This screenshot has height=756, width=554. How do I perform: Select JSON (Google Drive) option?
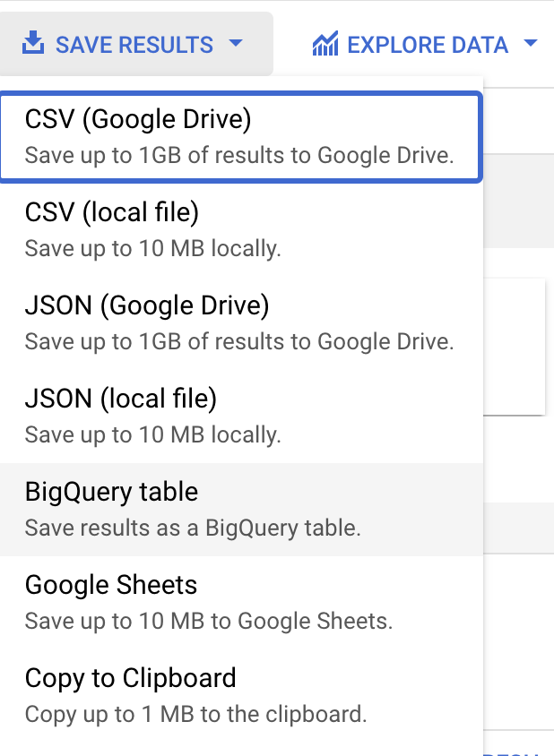[147, 305]
